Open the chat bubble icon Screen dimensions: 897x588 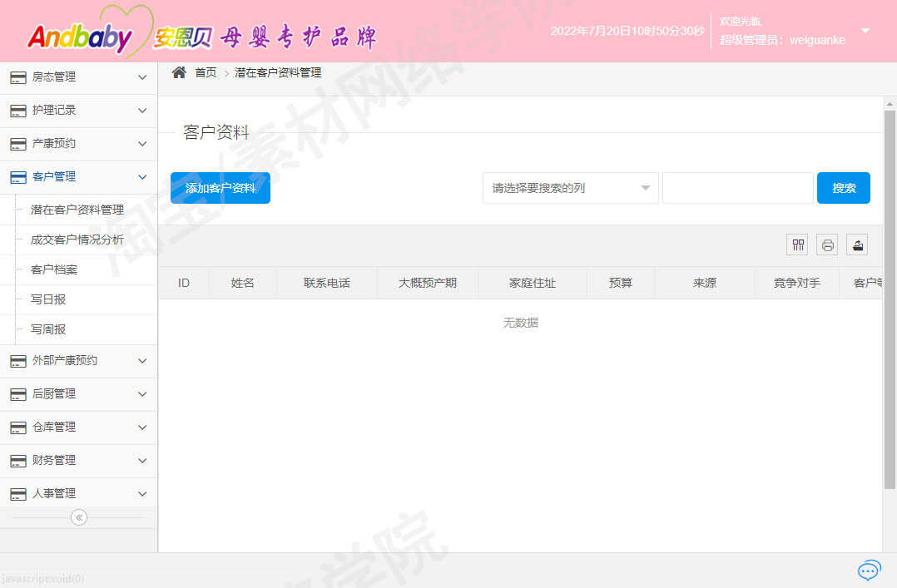point(869,570)
